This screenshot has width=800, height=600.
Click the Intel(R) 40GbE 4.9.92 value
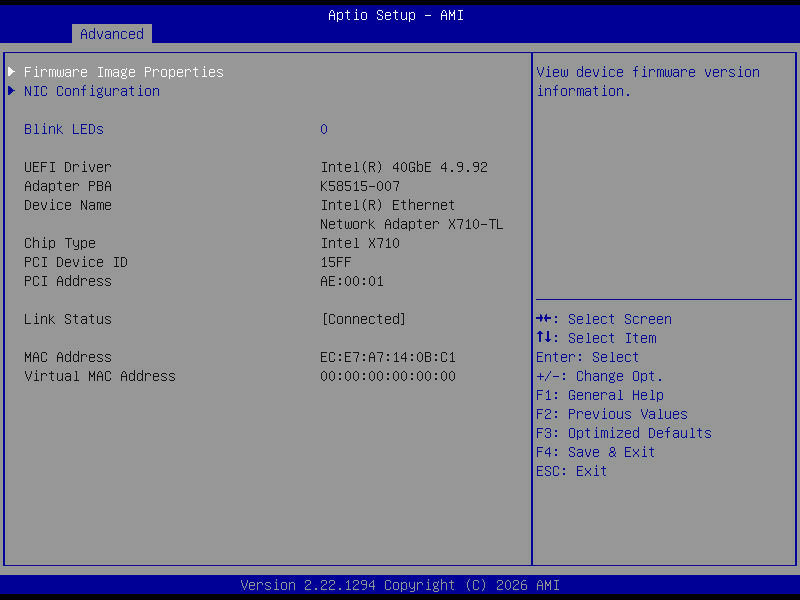pos(404,167)
